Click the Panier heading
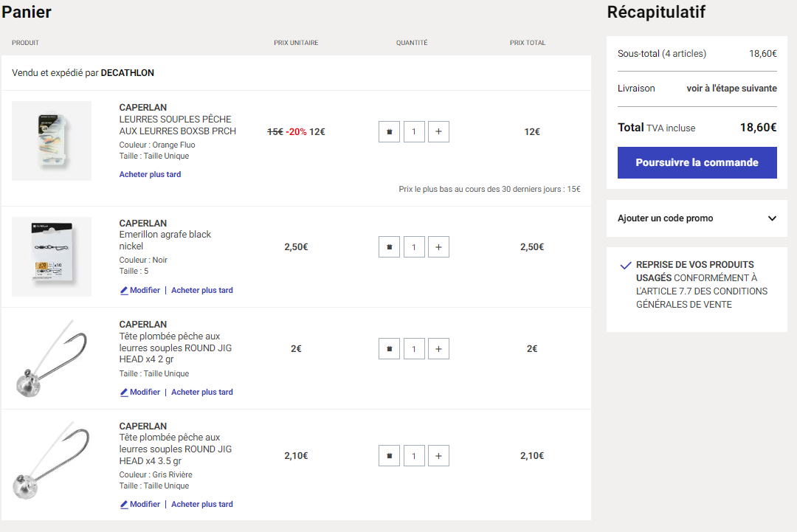The width and height of the screenshot is (797, 532). (27, 12)
